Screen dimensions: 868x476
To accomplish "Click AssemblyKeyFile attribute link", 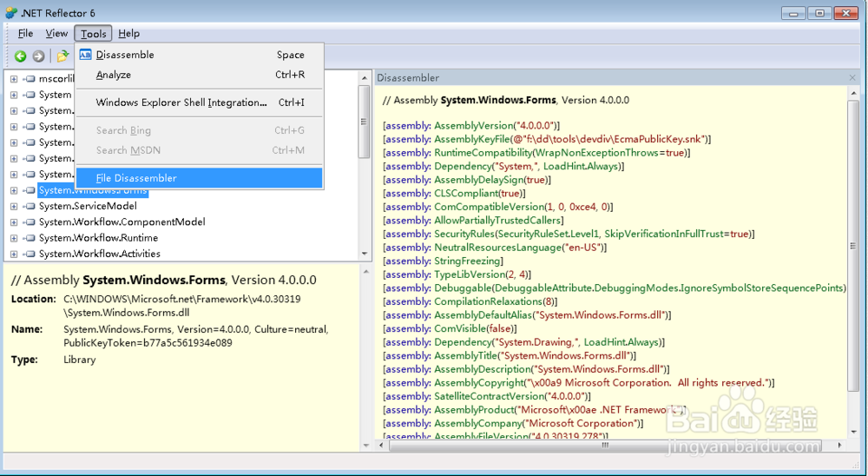I will tap(471, 139).
